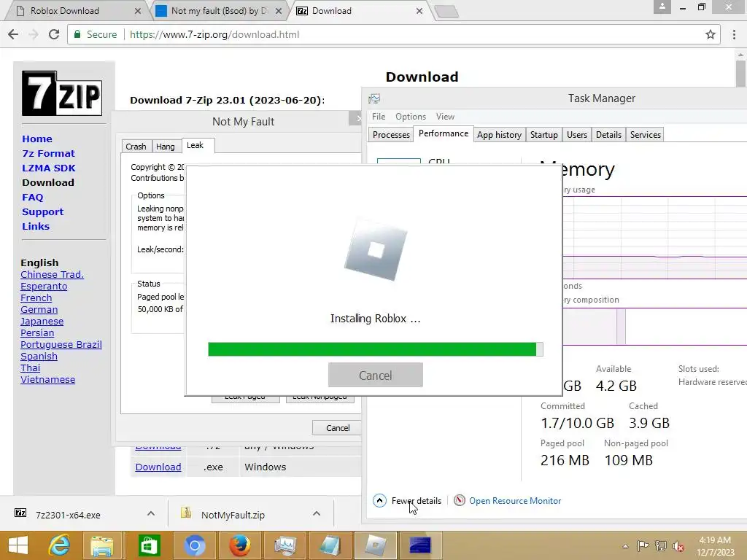Click the 7-ZIP logo image

(62, 93)
